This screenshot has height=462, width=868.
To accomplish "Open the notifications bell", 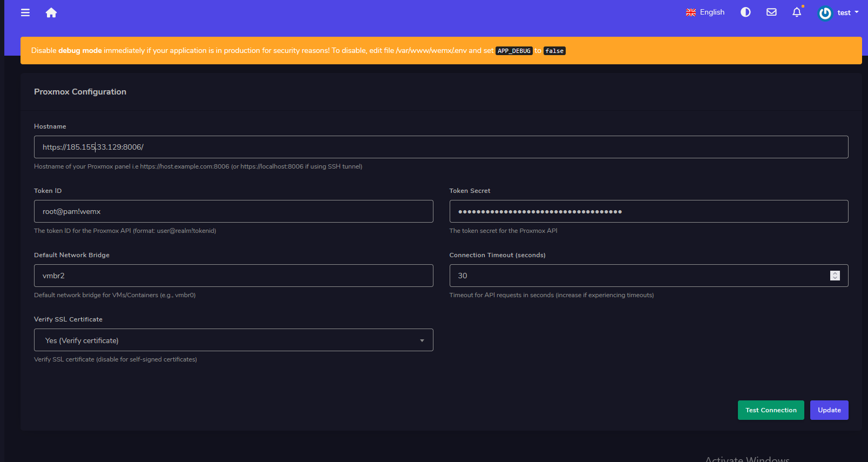I will [x=797, y=12].
